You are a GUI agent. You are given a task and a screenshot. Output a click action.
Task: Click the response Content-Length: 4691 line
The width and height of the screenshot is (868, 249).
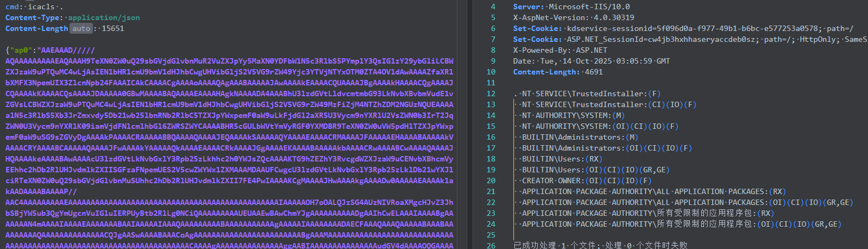(x=558, y=72)
